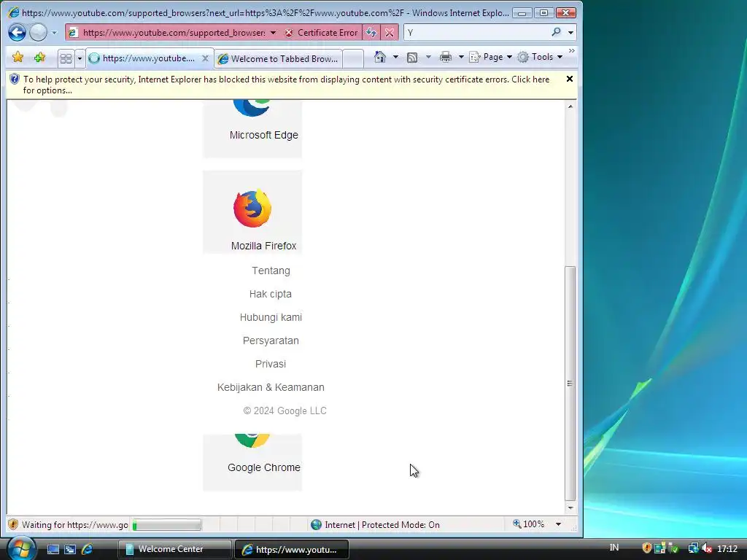747x560 pixels.
Task: Click the © 2024 Google LLC text
Action: point(285,411)
